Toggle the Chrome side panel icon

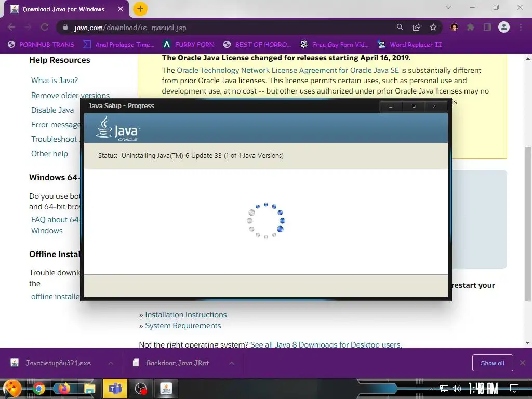487,27
